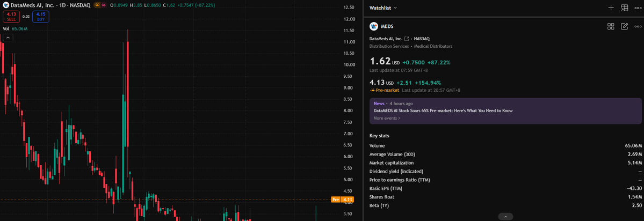
Task: Click the Basic EPS (TTM) row
Action: pos(505,188)
